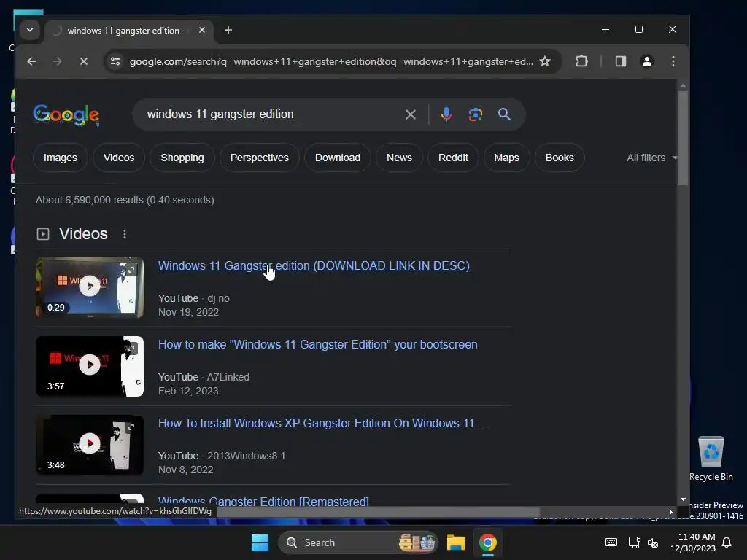
Task: Select the Books filter chip
Action: 560,157
